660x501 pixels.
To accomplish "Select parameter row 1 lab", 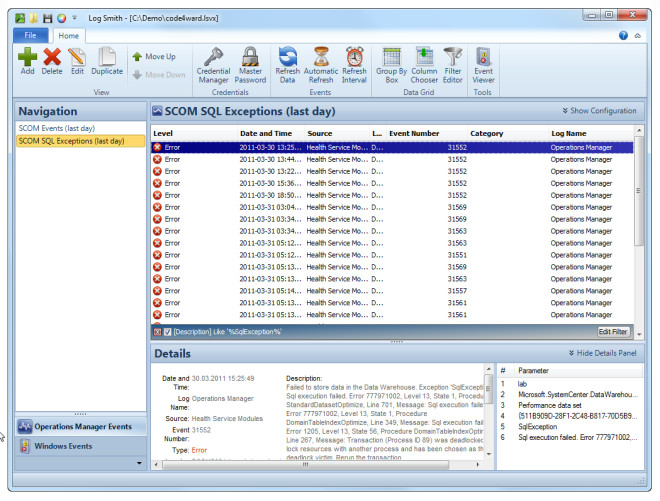I will [x=570, y=384].
